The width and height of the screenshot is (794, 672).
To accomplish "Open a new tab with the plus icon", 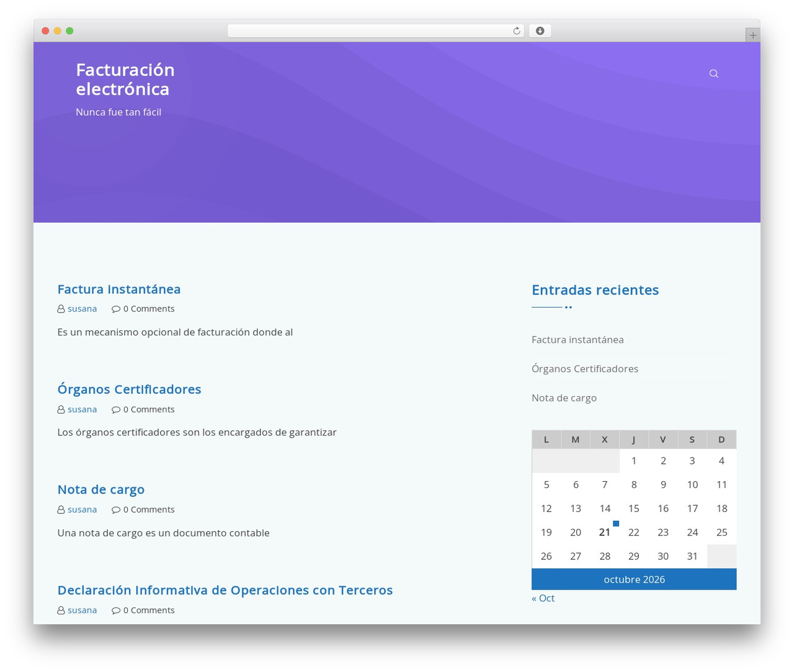I will (752, 35).
